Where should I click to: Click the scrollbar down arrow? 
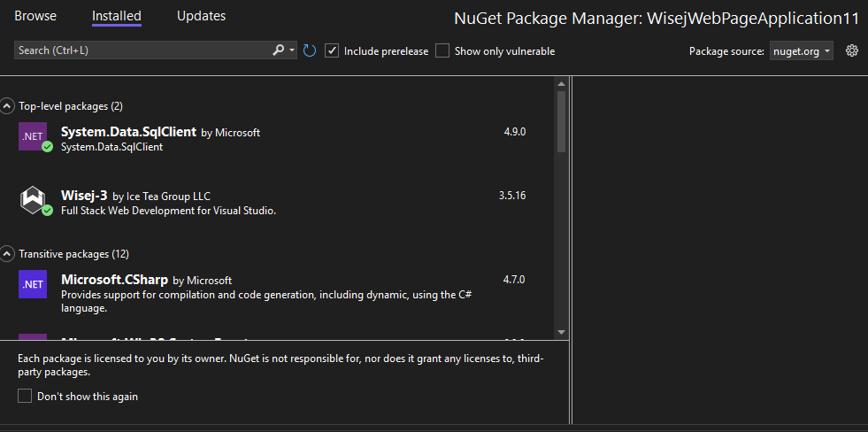pyautogui.click(x=561, y=332)
